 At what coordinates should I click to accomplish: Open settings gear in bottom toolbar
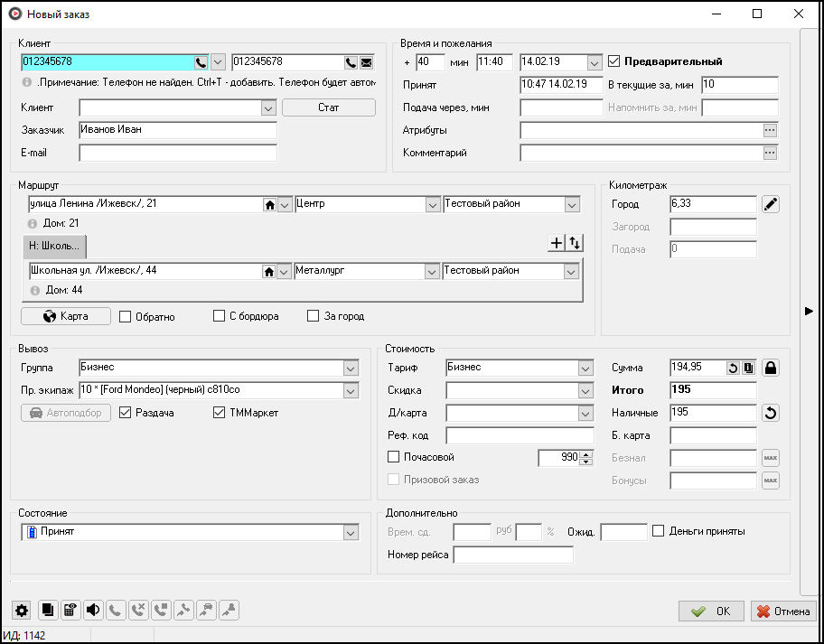click(22, 611)
